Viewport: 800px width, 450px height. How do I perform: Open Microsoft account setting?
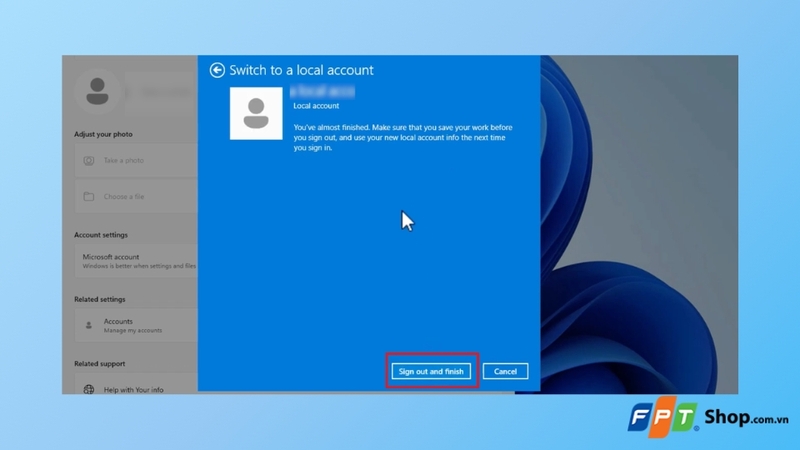pyautogui.click(x=136, y=261)
